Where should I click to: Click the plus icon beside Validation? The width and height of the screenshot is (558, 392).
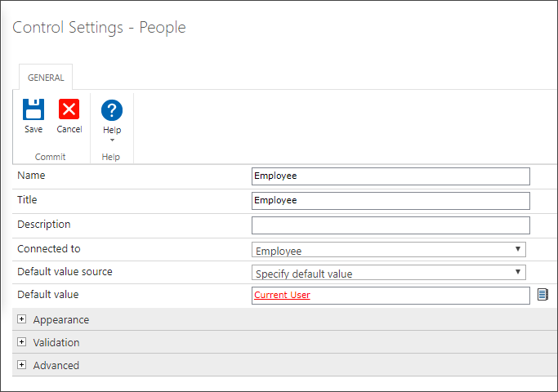point(22,342)
